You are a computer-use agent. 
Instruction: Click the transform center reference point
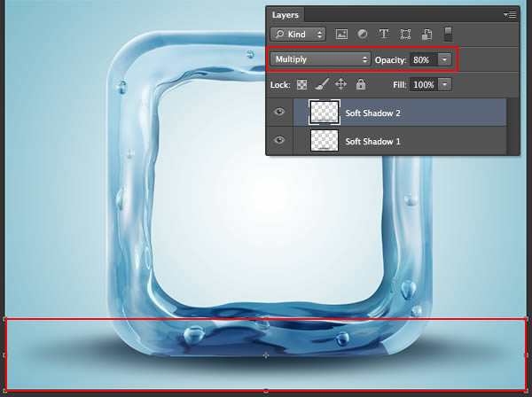(266, 355)
